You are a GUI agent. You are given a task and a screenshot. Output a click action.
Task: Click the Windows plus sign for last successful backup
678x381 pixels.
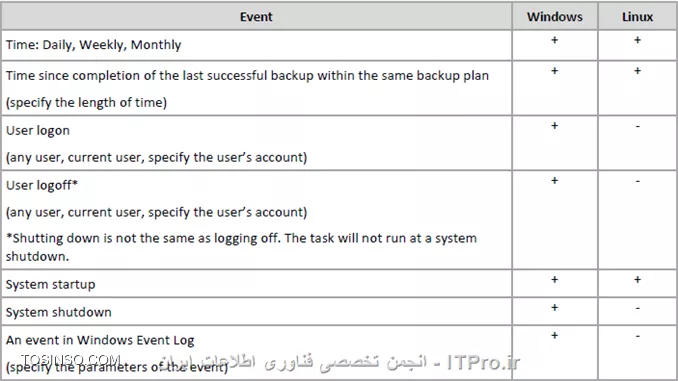tap(554, 71)
